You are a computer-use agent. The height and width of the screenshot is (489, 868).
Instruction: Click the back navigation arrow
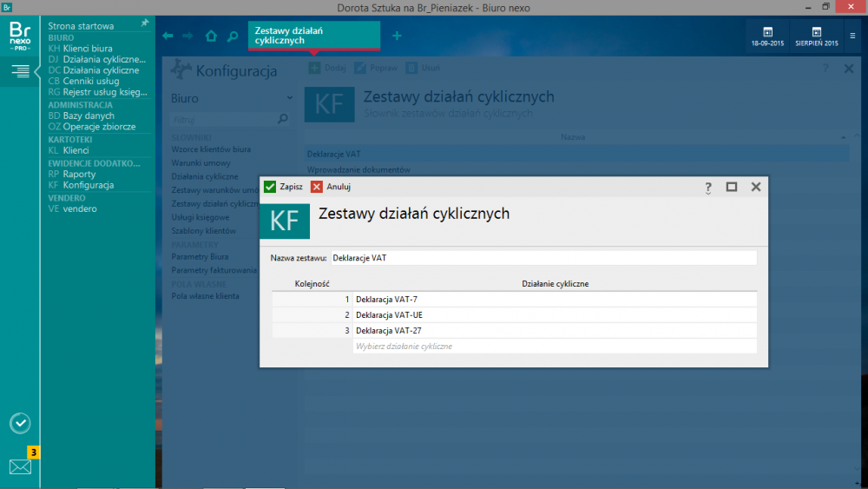click(168, 36)
